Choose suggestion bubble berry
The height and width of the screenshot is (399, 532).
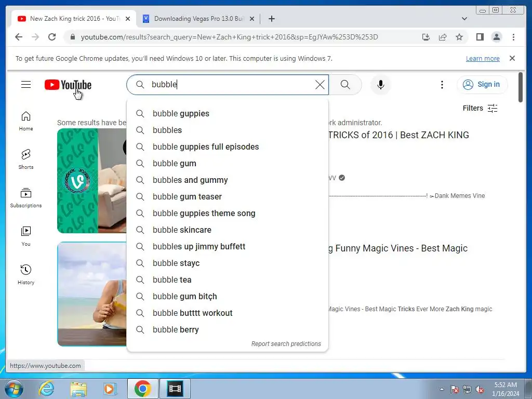[228, 329]
